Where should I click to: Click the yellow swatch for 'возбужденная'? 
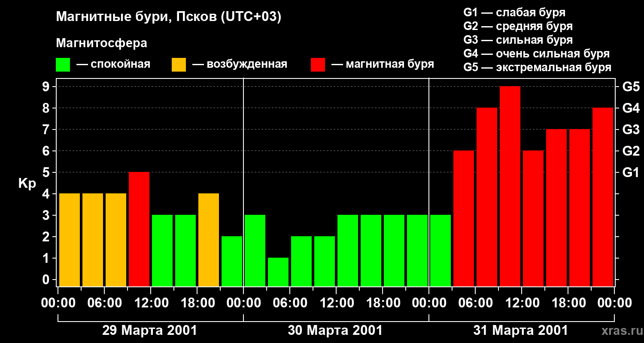(x=179, y=65)
